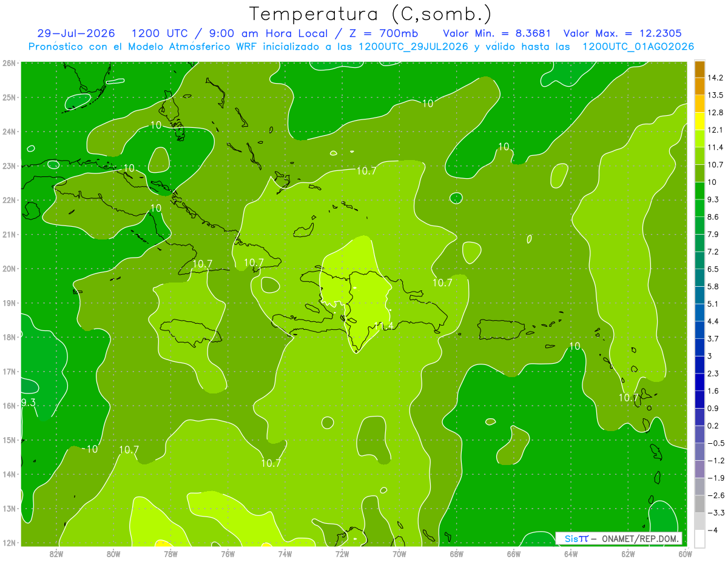Click the "2.3" color bar value

[713, 373]
